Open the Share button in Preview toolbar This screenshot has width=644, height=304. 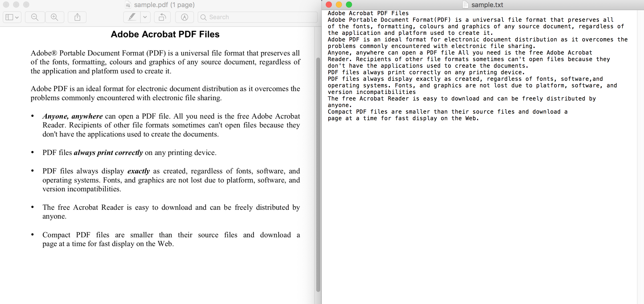click(x=77, y=17)
